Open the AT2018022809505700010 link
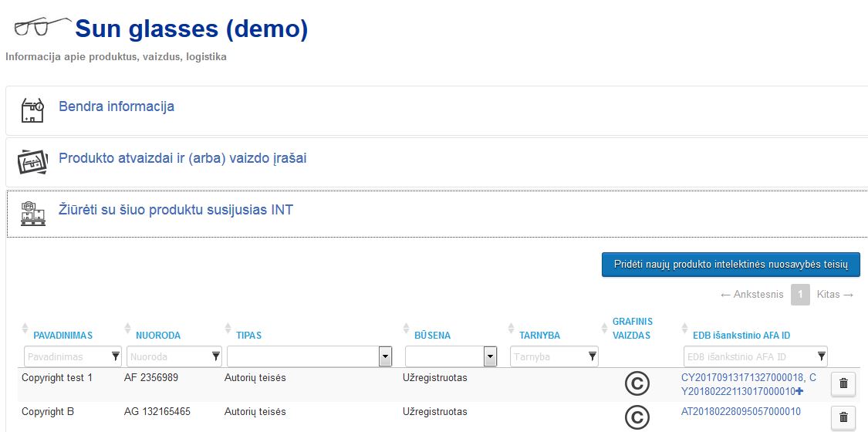The image size is (868, 432). tap(741, 411)
